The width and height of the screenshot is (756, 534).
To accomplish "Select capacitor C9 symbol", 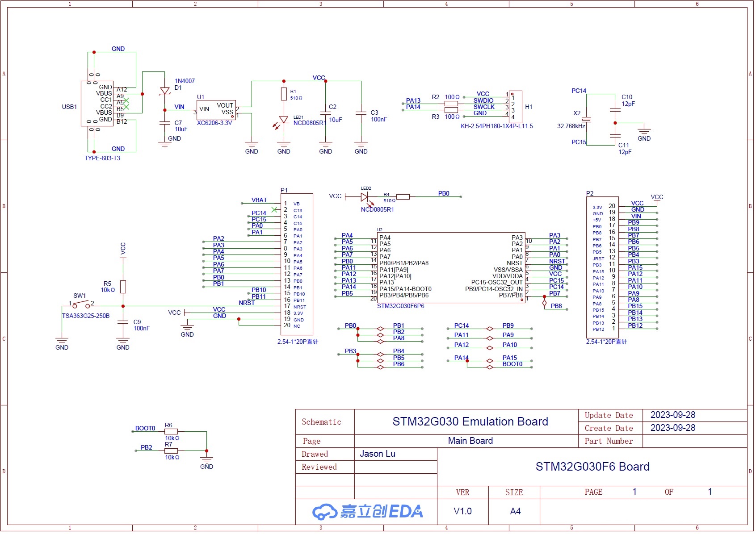I will (x=123, y=322).
